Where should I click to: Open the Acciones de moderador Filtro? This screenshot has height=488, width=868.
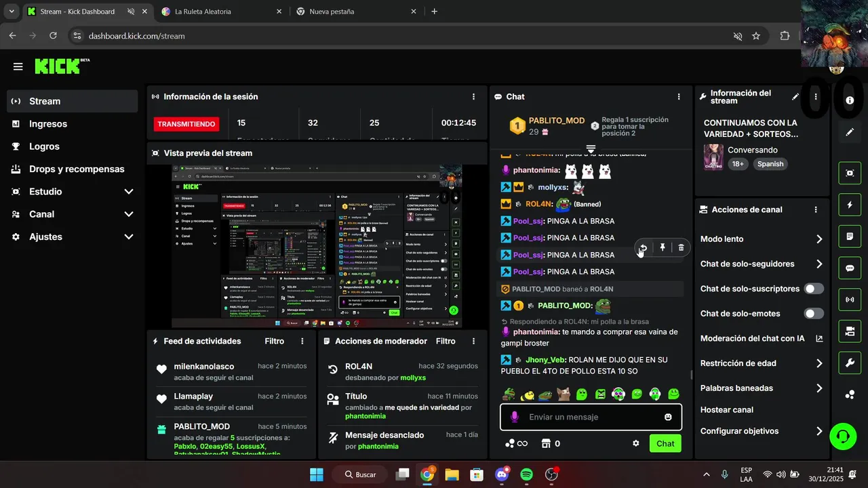(x=446, y=341)
